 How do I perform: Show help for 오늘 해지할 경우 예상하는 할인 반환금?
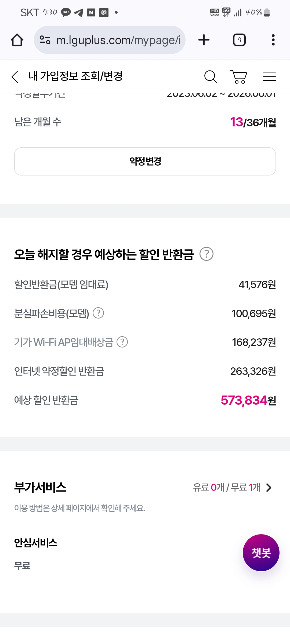(206, 254)
